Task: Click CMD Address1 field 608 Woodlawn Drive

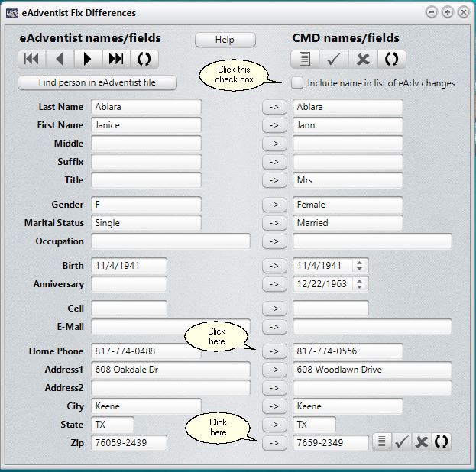Action: pyautogui.click(x=372, y=370)
